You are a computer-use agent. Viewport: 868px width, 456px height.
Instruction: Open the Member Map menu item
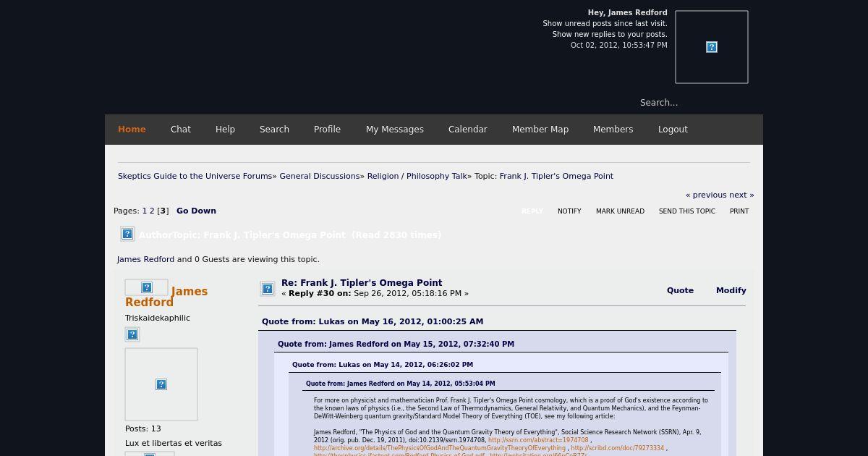click(540, 130)
